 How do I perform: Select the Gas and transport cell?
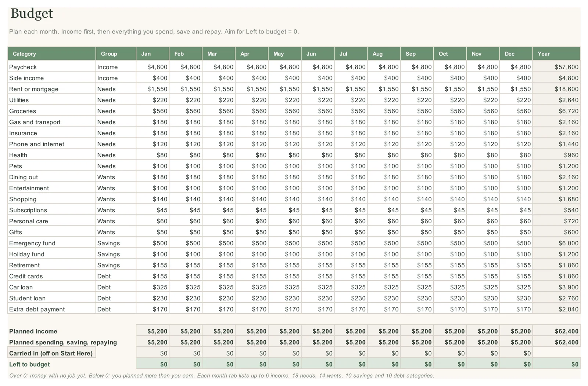[52, 122]
